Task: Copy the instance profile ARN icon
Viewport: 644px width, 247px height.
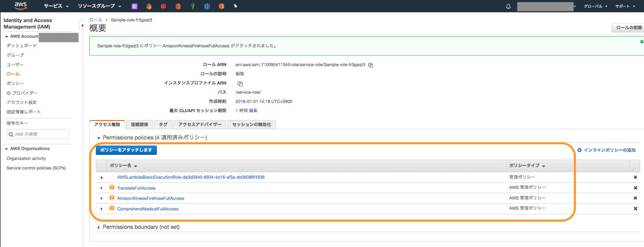Action: pyautogui.click(x=240, y=83)
